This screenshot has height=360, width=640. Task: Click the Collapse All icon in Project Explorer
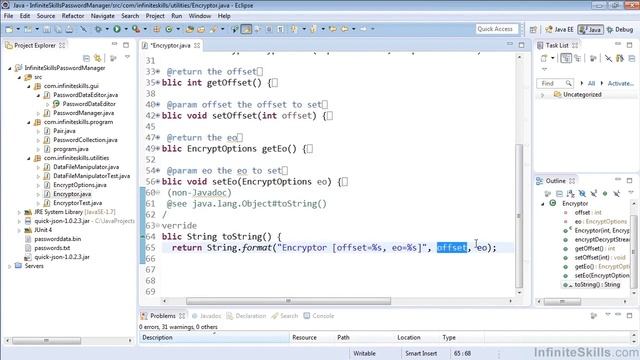pyautogui.click(x=86, y=58)
